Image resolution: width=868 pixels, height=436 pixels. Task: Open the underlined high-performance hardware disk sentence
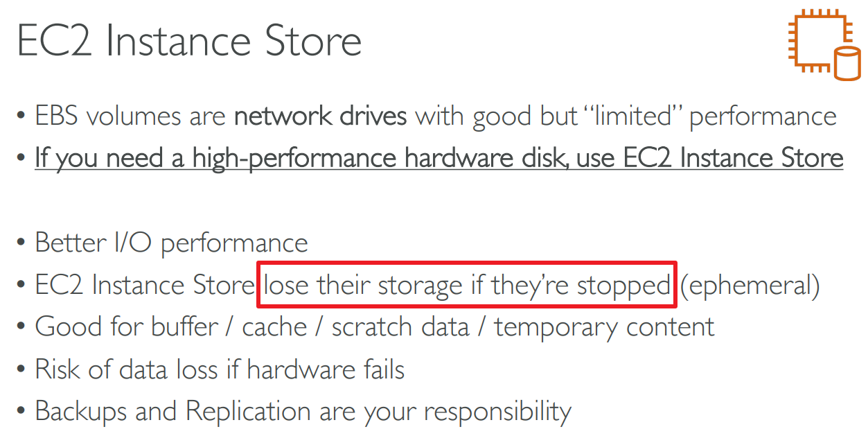[439, 158]
